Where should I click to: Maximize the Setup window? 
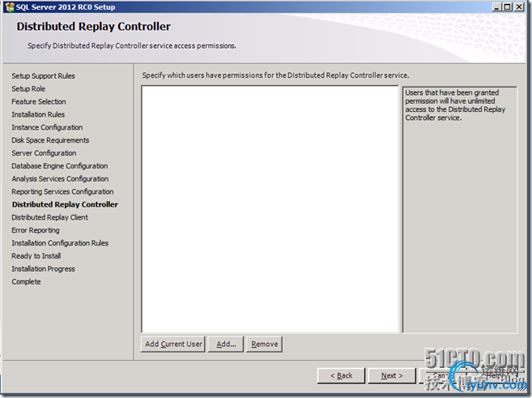click(507, 6)
